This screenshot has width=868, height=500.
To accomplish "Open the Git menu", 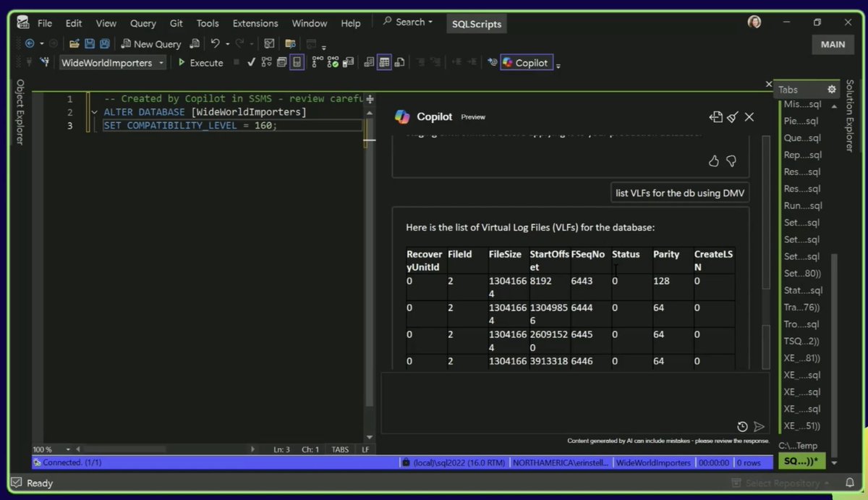I will [x=176, y=23].
